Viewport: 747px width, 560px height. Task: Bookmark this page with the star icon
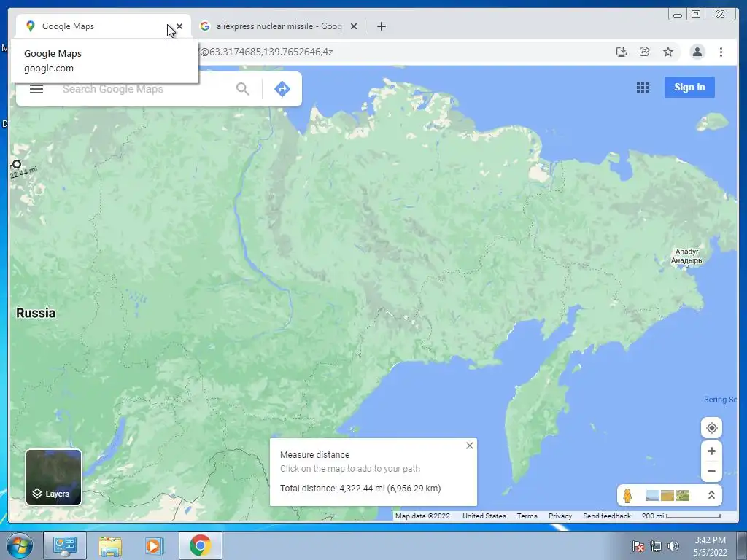pyautogui.click(x=668, y=52)
